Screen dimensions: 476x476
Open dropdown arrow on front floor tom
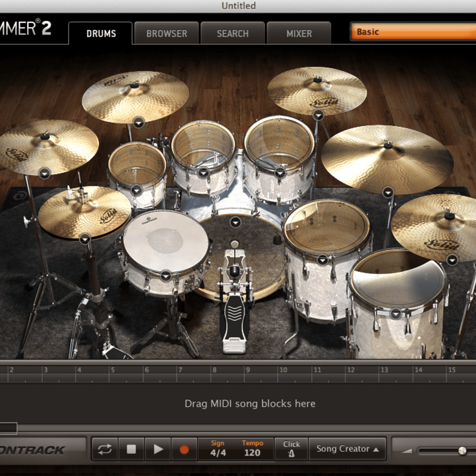(395, 314)
